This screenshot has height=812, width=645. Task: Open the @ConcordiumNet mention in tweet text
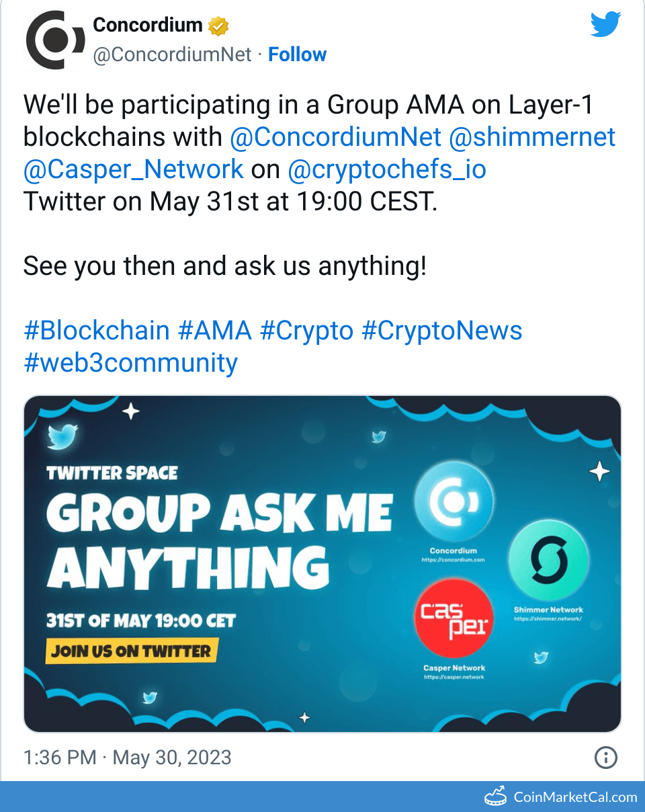click(335, 137)
